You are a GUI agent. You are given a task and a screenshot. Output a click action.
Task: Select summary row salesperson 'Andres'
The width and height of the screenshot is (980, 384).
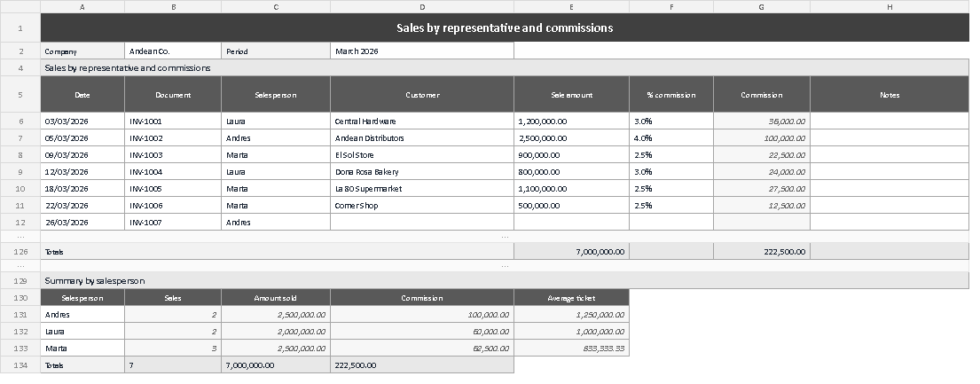pyautogui.click(x=82, y=315)
